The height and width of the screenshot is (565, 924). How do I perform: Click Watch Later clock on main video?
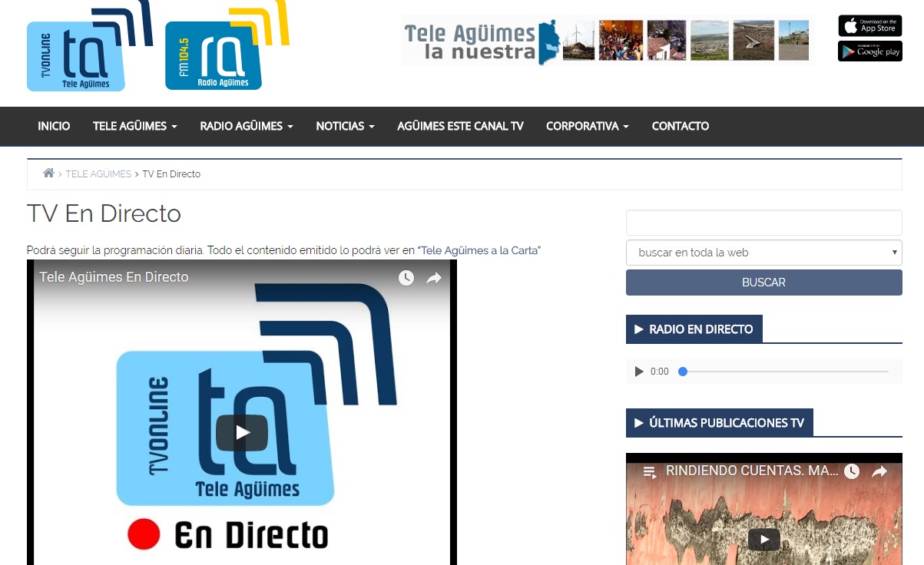click(406, 278)
